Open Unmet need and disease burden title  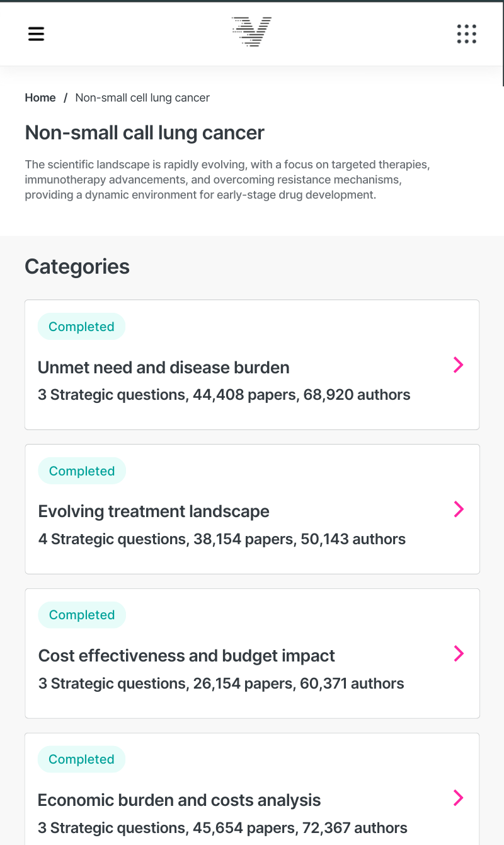click(164, 368)
